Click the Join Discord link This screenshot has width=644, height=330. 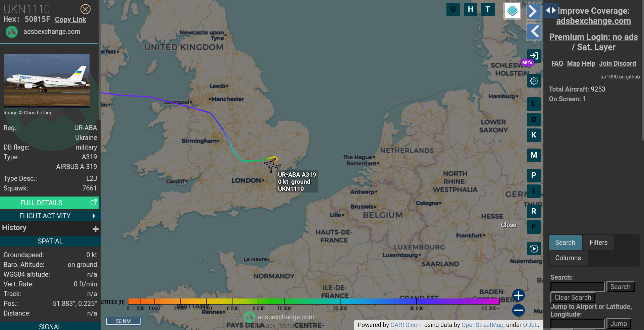[618, 63]
